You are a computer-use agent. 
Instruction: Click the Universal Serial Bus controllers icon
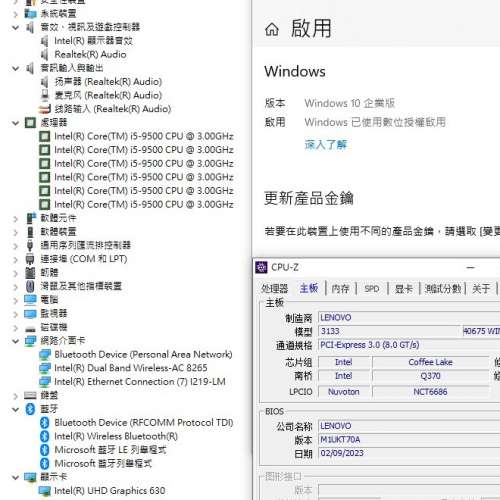point(30,246)
